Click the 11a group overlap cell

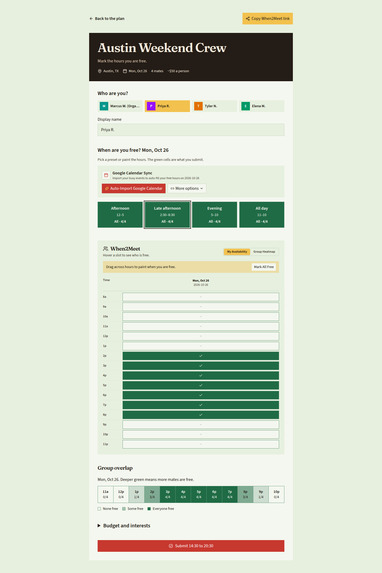click(x=105, y=494)
